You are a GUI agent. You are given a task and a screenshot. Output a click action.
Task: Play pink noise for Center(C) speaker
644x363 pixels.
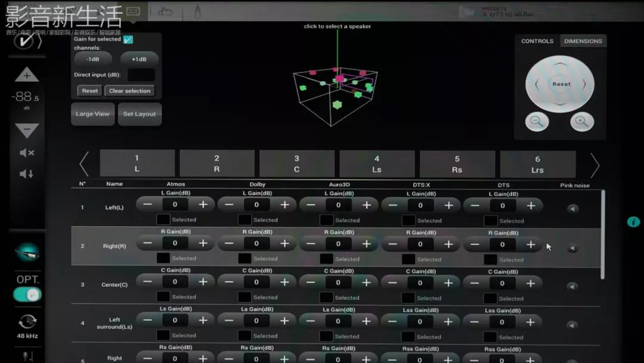[572, 287]
